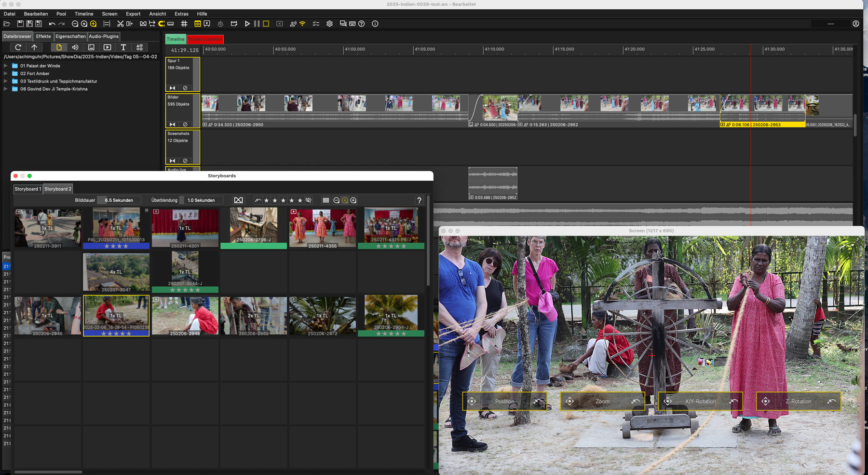Click the Zoom control in Screen window
Viewport: 868px width, 475px height.
click(x=602, y=401)
